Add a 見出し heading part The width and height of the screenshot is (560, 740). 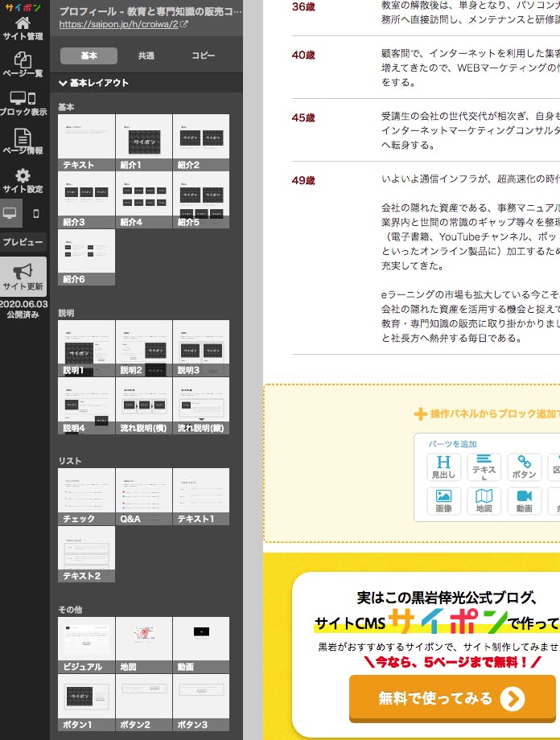coord(443,467)
